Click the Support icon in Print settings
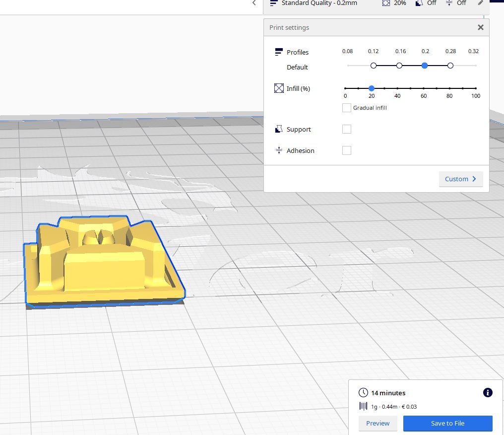504x435 pixels. 279,129
